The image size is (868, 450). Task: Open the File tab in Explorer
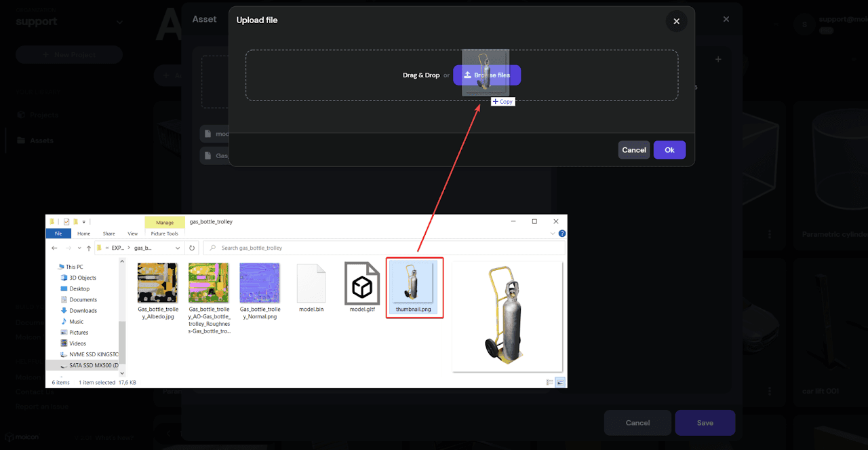[x=58, y=233]
